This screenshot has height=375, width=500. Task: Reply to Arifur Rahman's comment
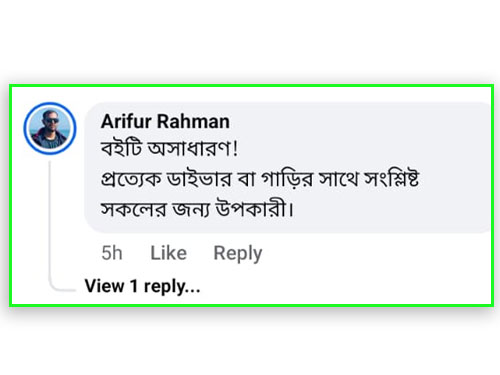pyautogui.click(x=238, y=254)
